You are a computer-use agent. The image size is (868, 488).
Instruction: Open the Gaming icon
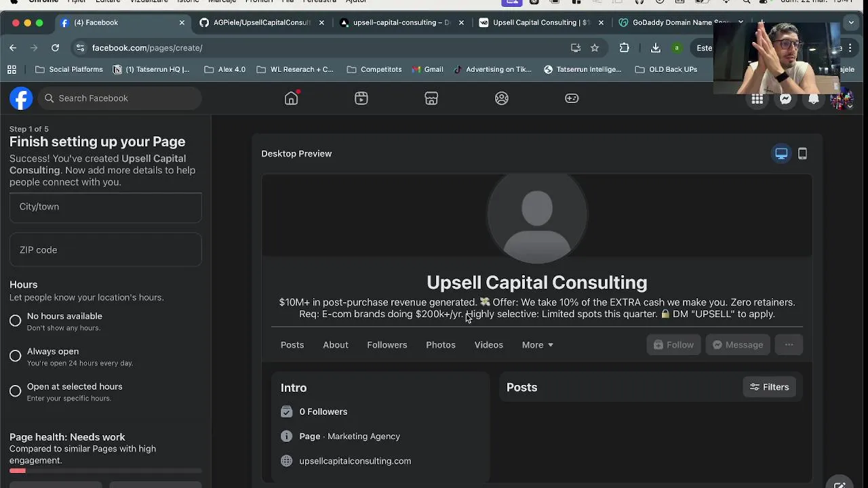572,98
